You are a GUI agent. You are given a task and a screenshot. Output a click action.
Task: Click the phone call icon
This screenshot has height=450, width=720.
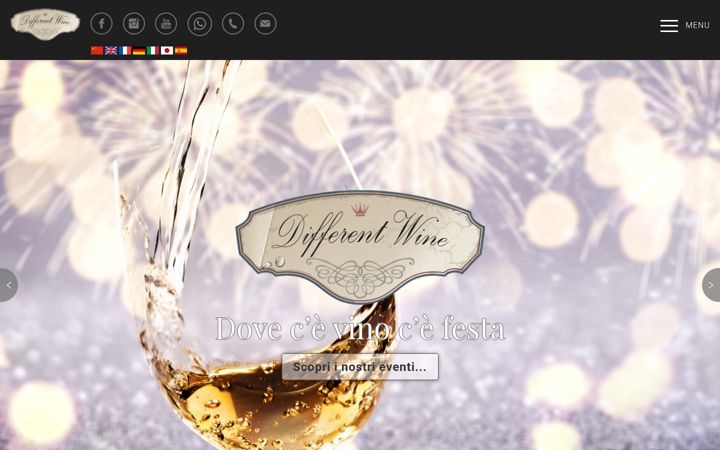coord(233,24)
